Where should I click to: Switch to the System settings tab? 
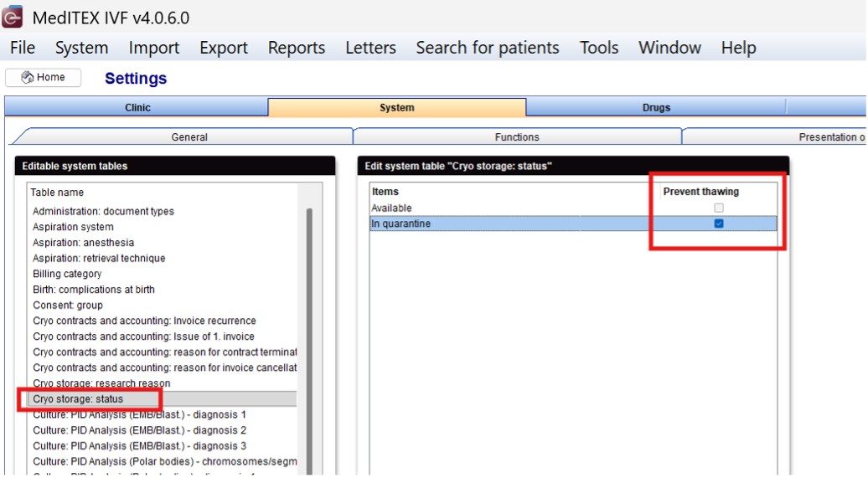[x=397, y=107]
